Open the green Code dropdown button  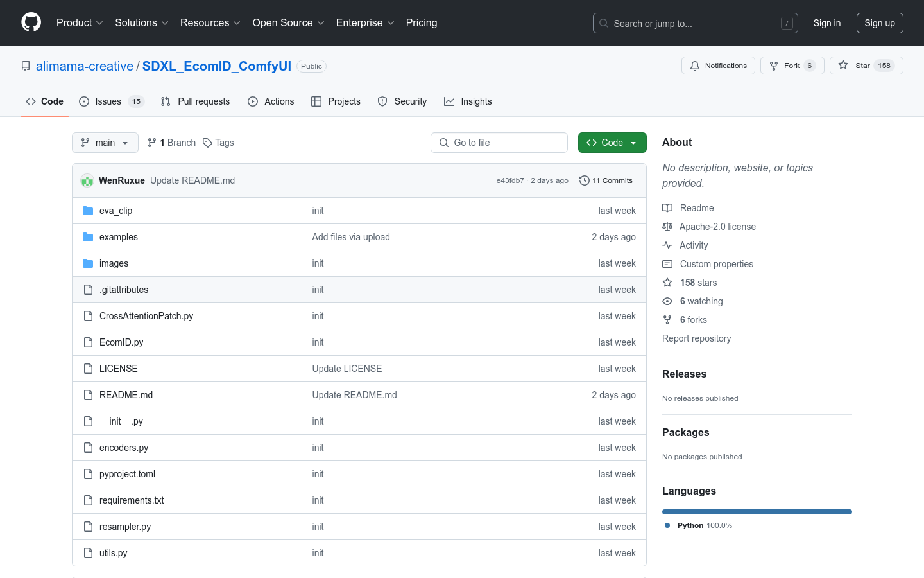pos(612,143)
